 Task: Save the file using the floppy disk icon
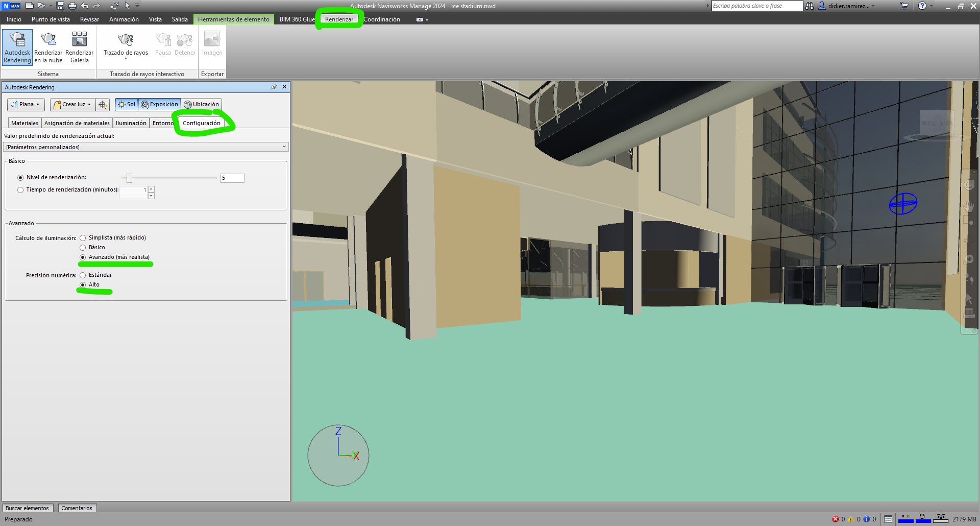click(x=60, y=6)
